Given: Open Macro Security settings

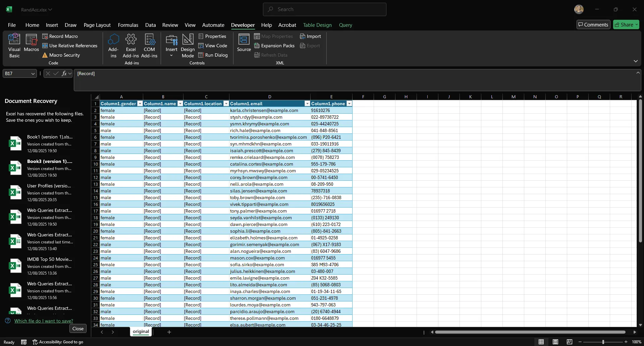Looking at the screenshot, I should (x=61, y=55).
